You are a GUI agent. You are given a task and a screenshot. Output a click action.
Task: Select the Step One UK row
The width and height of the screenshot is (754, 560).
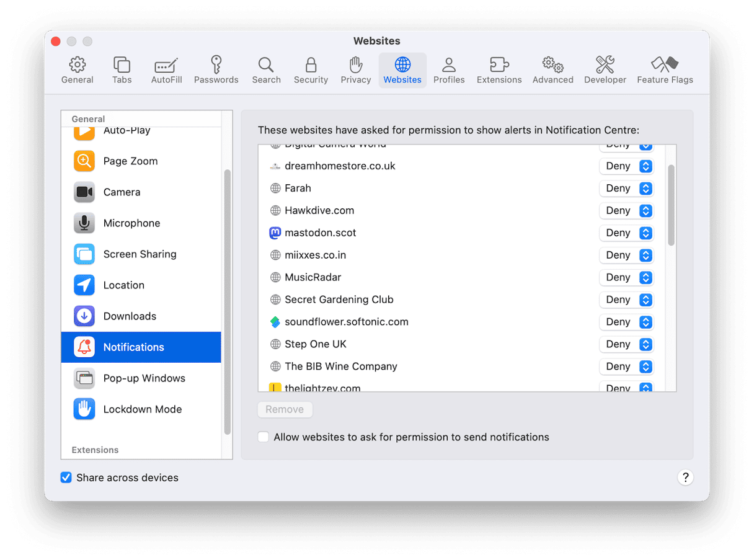463,344
